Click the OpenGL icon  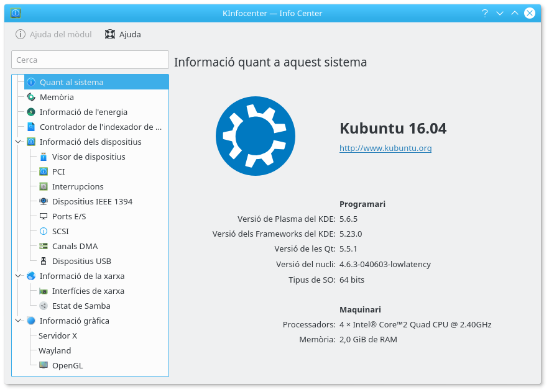(44, 365)
